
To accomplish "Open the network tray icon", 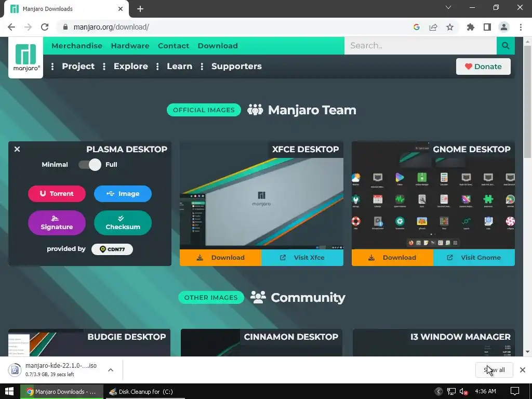I will click(x=451, y=392).
